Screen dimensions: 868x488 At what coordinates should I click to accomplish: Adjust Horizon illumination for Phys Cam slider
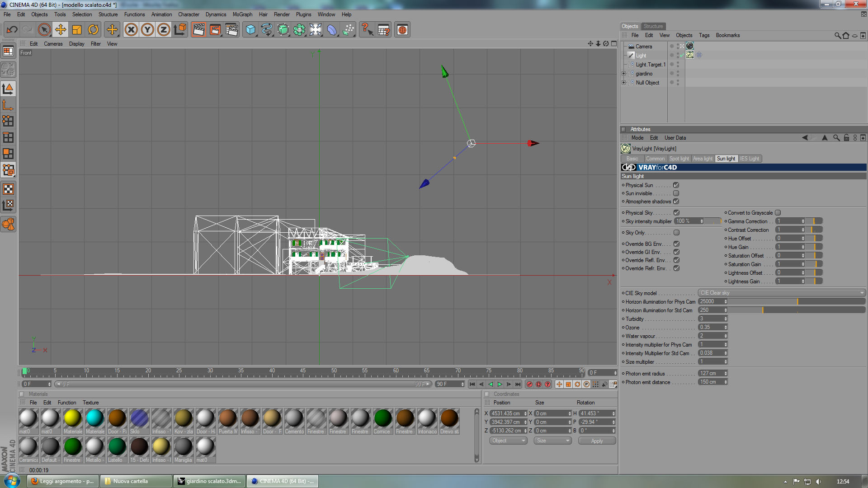pos(797,301)
